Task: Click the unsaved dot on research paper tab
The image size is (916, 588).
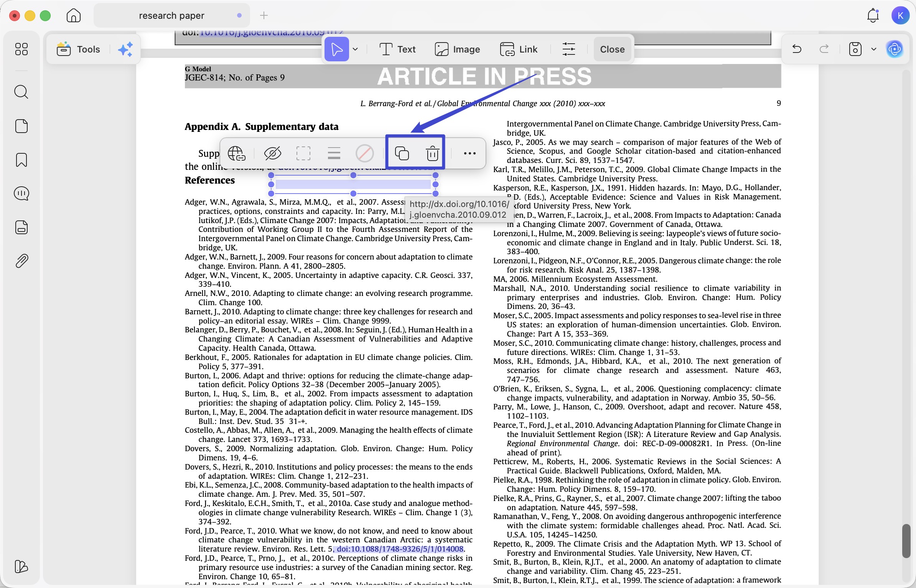Action: point(239,15)
